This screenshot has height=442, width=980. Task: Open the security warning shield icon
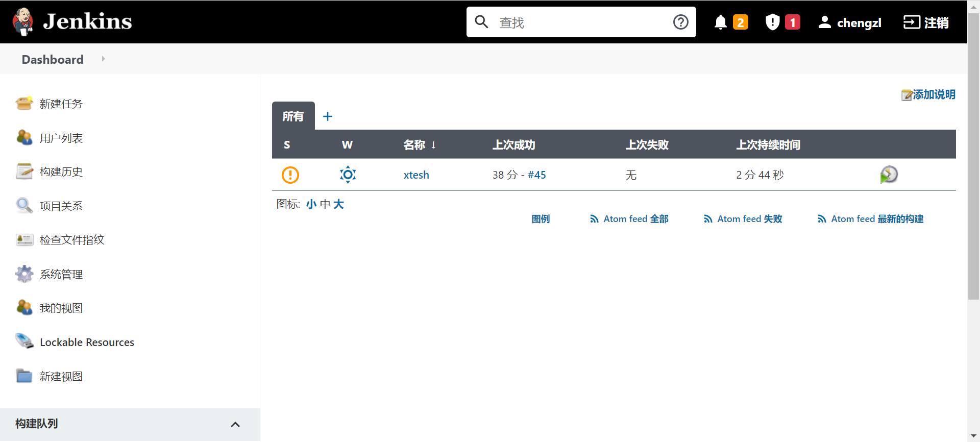pos(772,22)
